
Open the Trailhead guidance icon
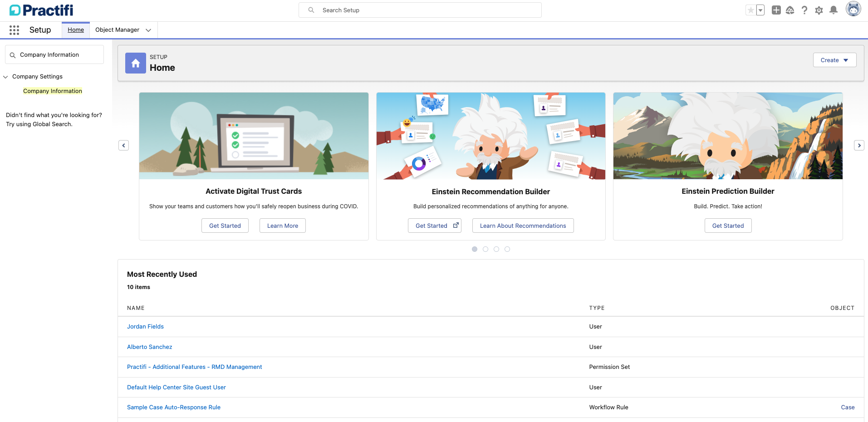click(790, 10)
